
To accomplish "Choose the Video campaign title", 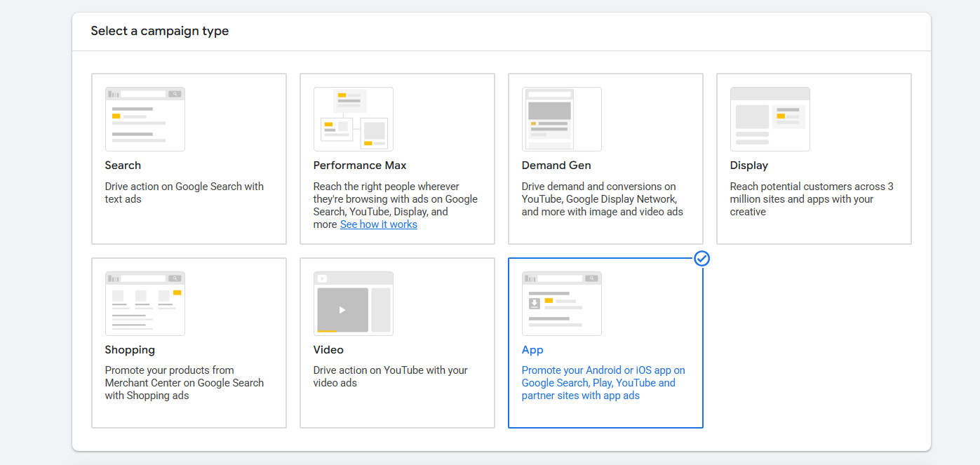I will (328, 350).
